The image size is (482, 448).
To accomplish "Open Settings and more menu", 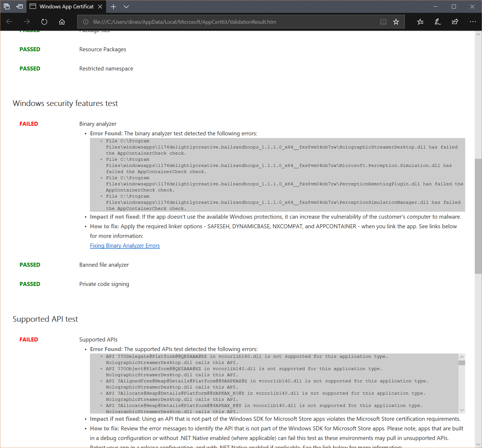I will pos(473,22).
